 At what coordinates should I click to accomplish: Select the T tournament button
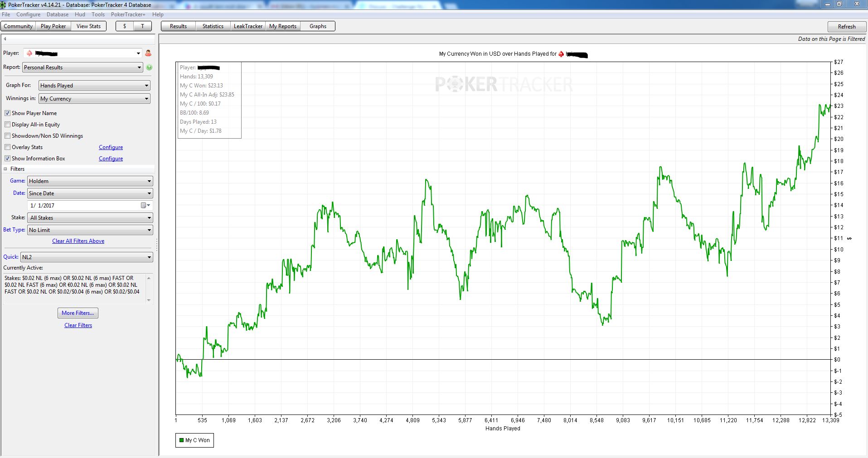tap(142, 26)
